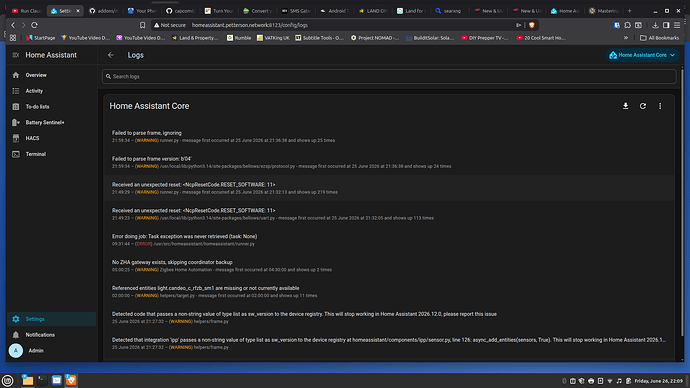Switch to the SMS Gateway tab
The image size is (690, 388).
(x=296, y=11)
